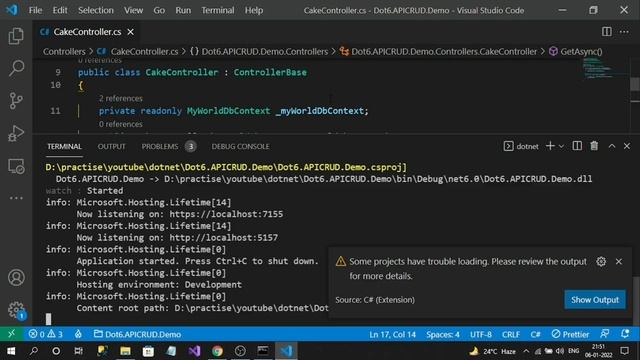Split the editor to the right
The image size is (640, 360).
[x=607, y=32]
